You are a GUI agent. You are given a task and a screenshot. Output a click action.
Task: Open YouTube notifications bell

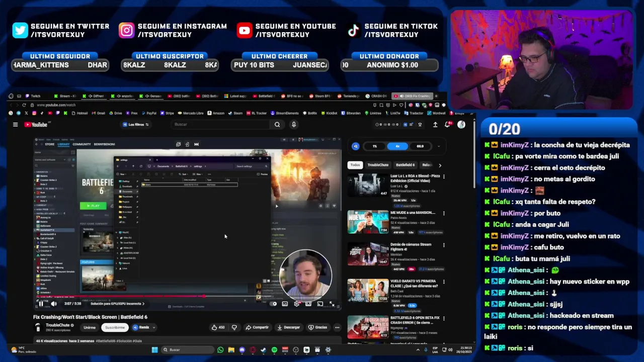pos(447,125)
